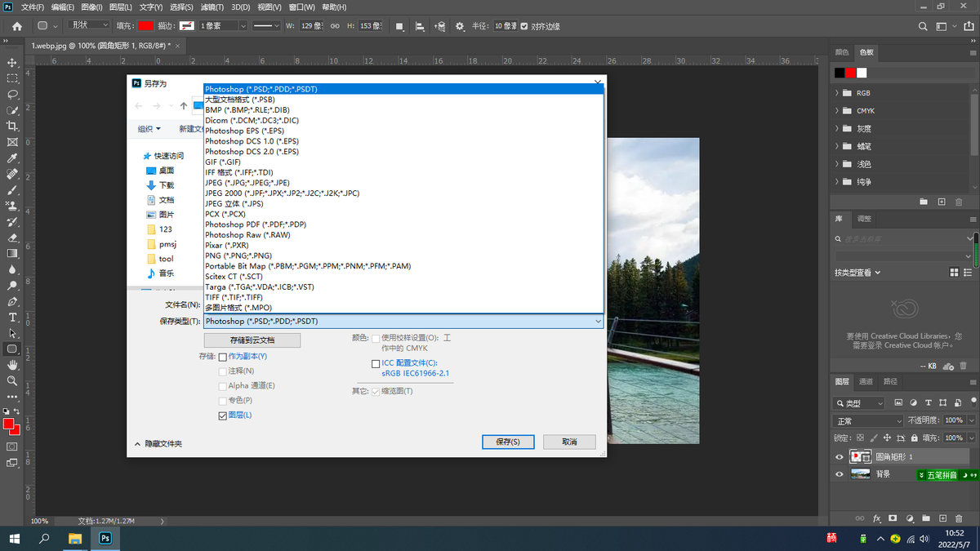Toggle the 对齐边缘 checkbox
Viewport: 980px width, 551px height.
pos(524,26)
